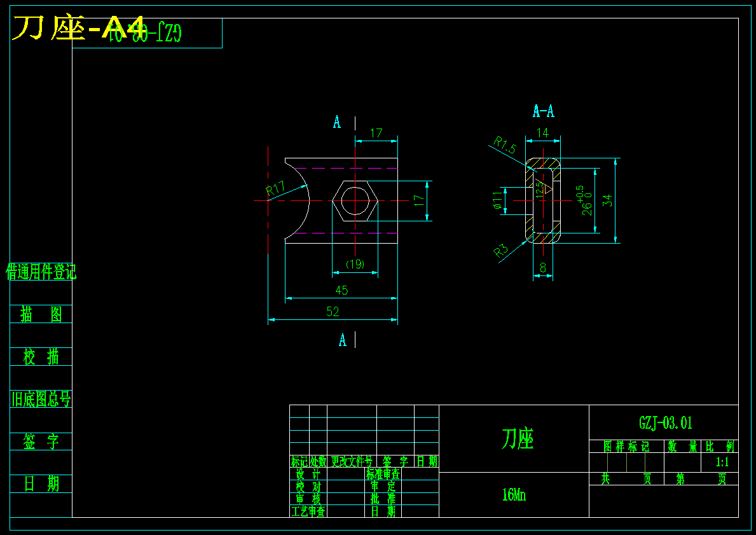Select the '(19)' reference dimension
The width and height of the screenshot is (756, 535).
(x=355, y=264)
